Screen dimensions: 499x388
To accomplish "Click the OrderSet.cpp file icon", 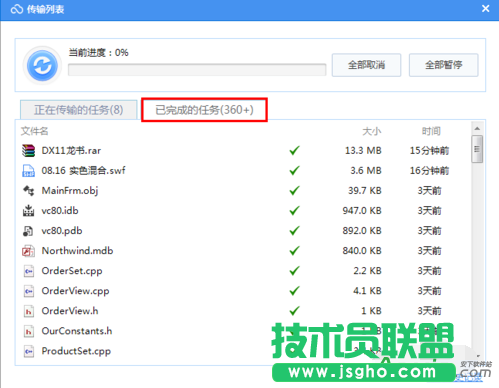I will click(29, 271).
